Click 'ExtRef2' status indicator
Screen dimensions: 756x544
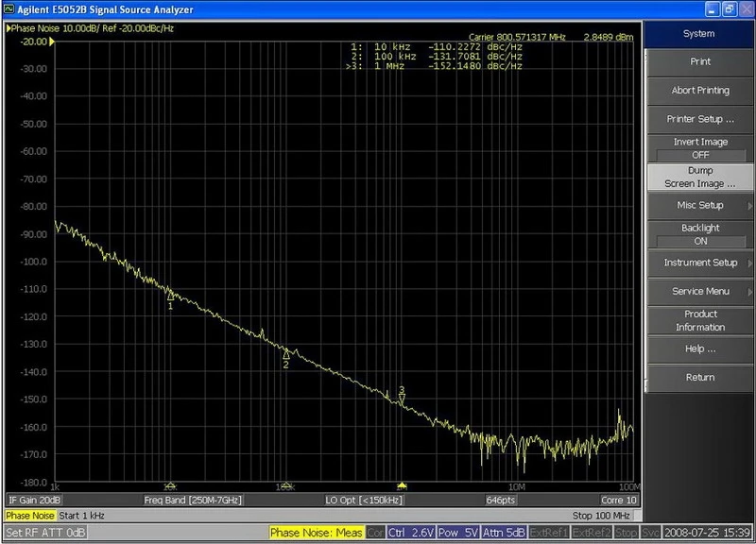coord(592,533)
